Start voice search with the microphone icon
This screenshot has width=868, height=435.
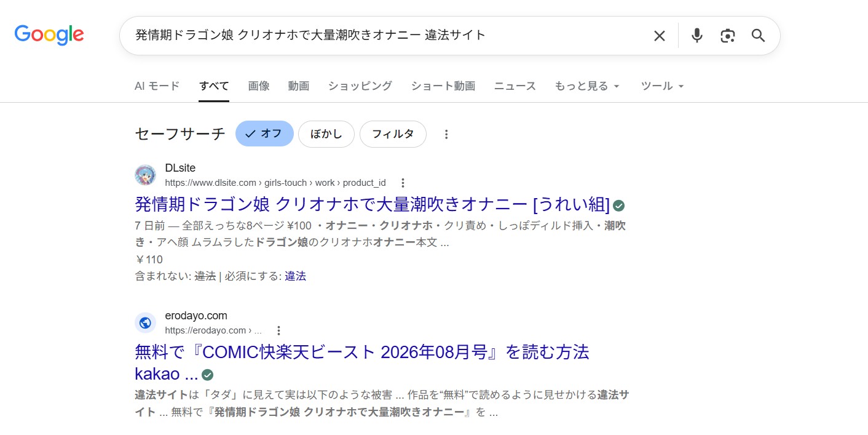696,36
